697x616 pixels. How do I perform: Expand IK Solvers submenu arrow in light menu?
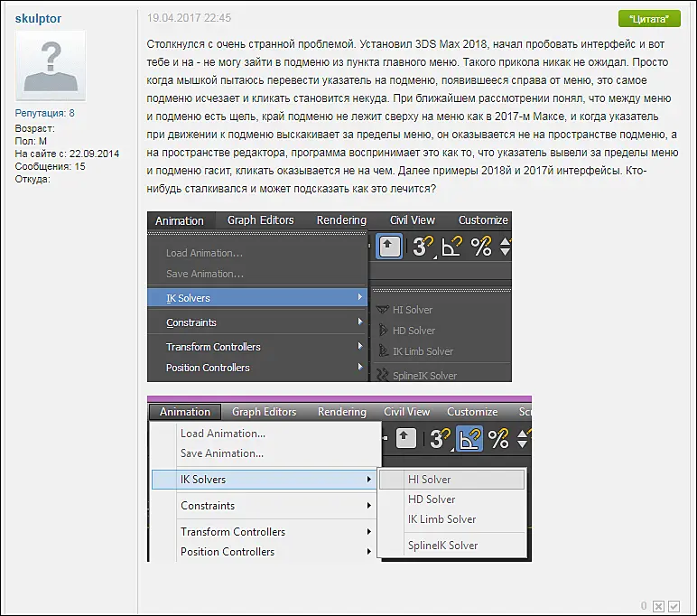369,479
